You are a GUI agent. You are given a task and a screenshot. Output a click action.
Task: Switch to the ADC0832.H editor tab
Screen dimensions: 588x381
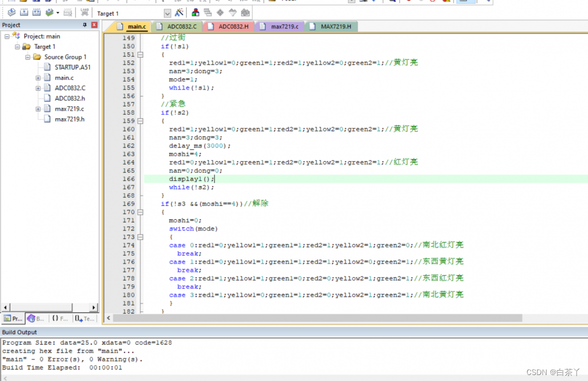[x=229, y=26]
